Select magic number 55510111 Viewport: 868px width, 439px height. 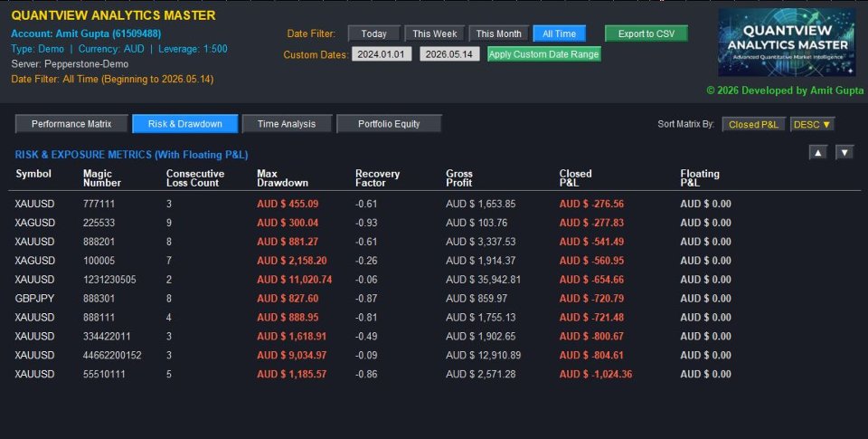click(104, 374)
